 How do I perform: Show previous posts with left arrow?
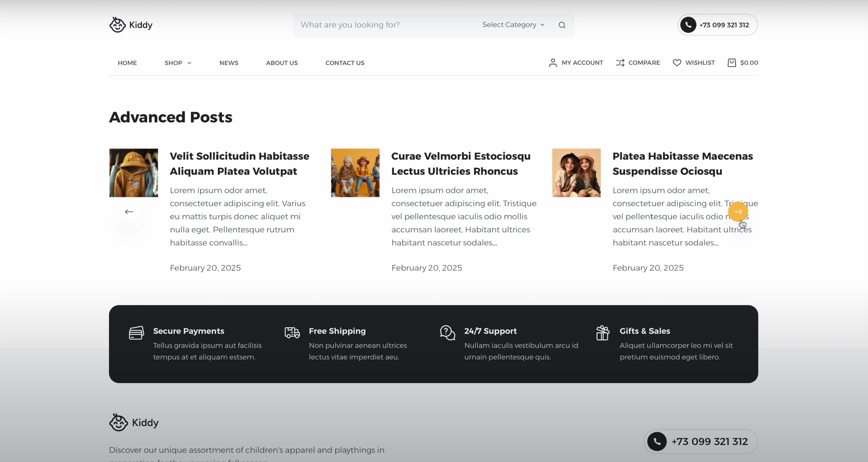pyautogui.click(x=129, y=212)
